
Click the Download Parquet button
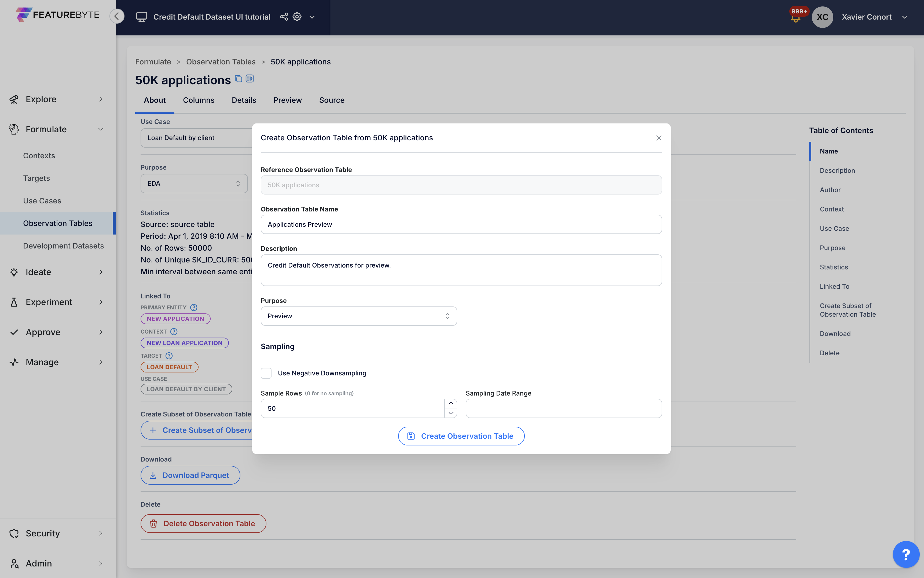(190, 475)
